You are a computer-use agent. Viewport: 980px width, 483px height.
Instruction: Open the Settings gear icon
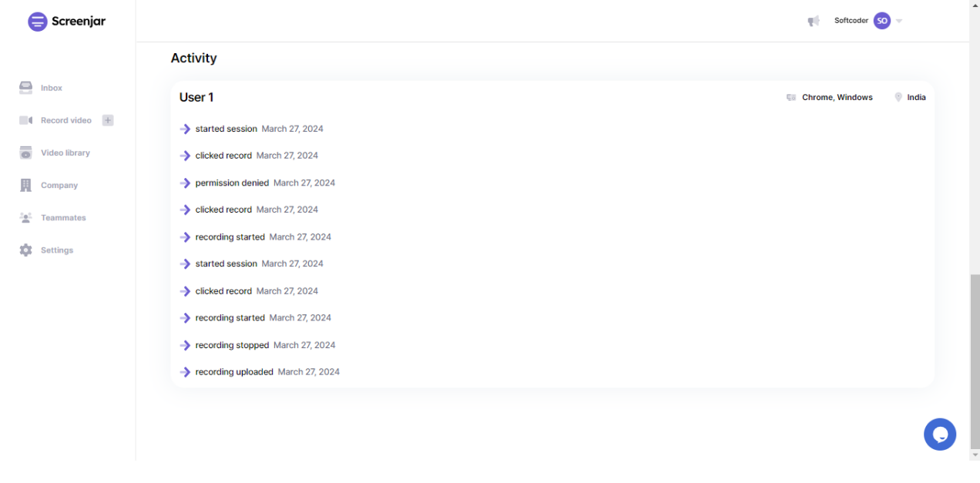pyautogui.click(x=26, y=250)
